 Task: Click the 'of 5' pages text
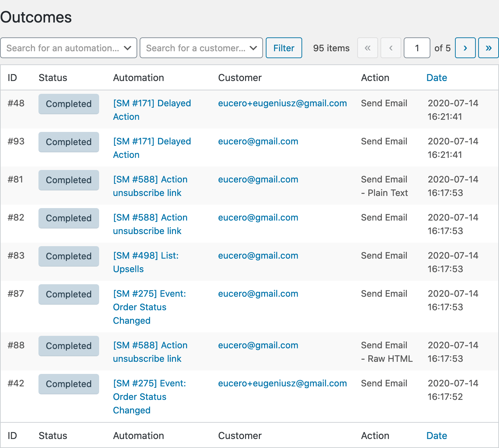443,48
